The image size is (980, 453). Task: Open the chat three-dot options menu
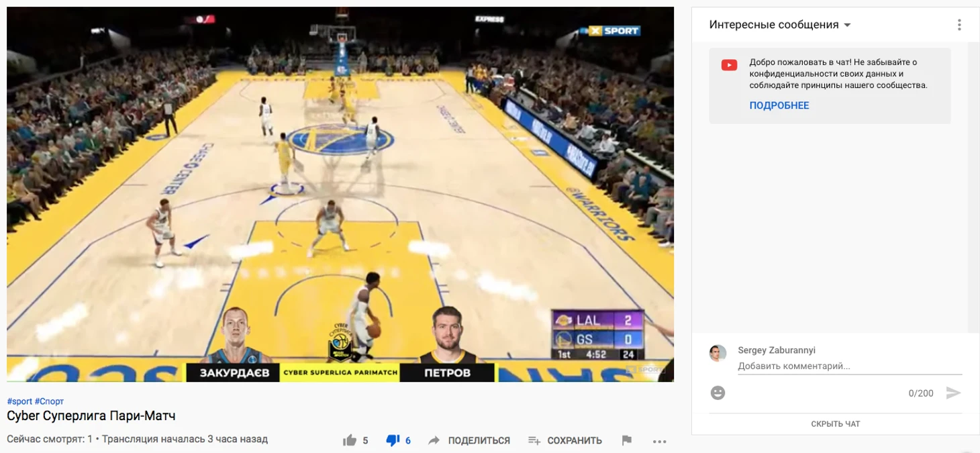point(959,25)
